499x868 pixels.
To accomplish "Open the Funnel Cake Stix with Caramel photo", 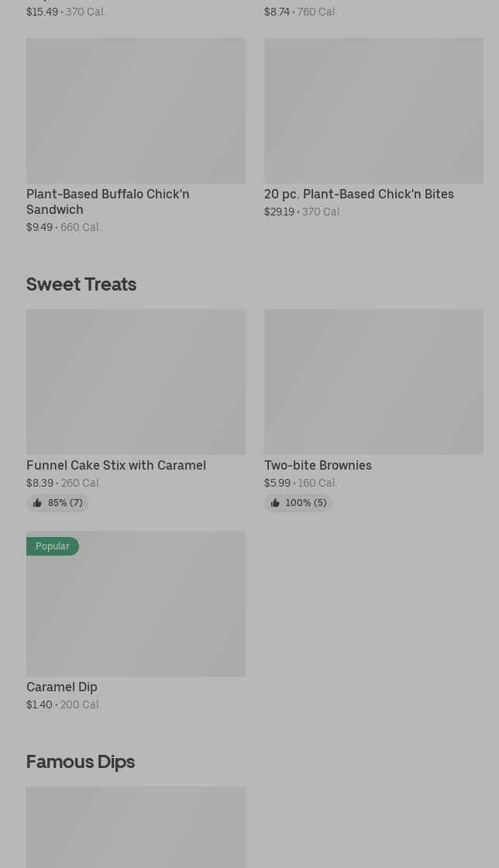I will 136,382.
